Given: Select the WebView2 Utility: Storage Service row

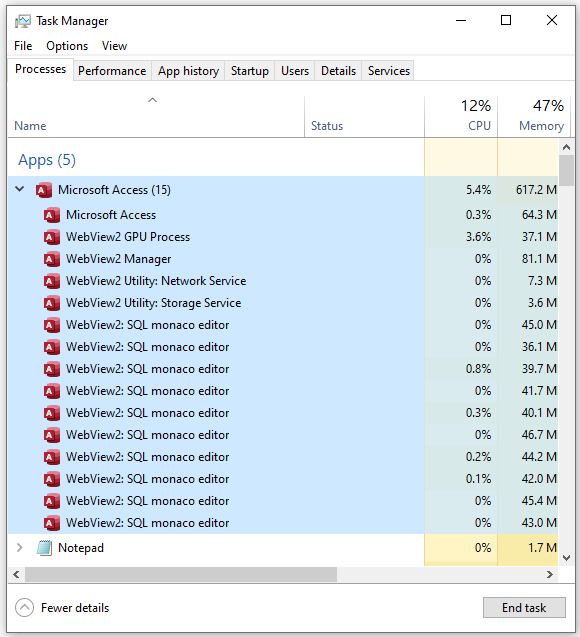Looking at the screenshot, I should pos(216,303).
